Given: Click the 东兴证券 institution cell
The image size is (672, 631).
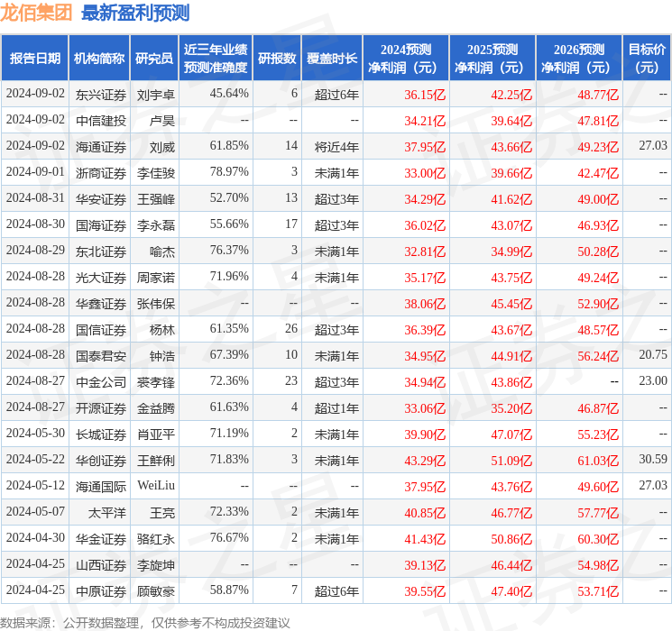Looking at the screenshot, I should pyautogui.click(x=101, y=95).
